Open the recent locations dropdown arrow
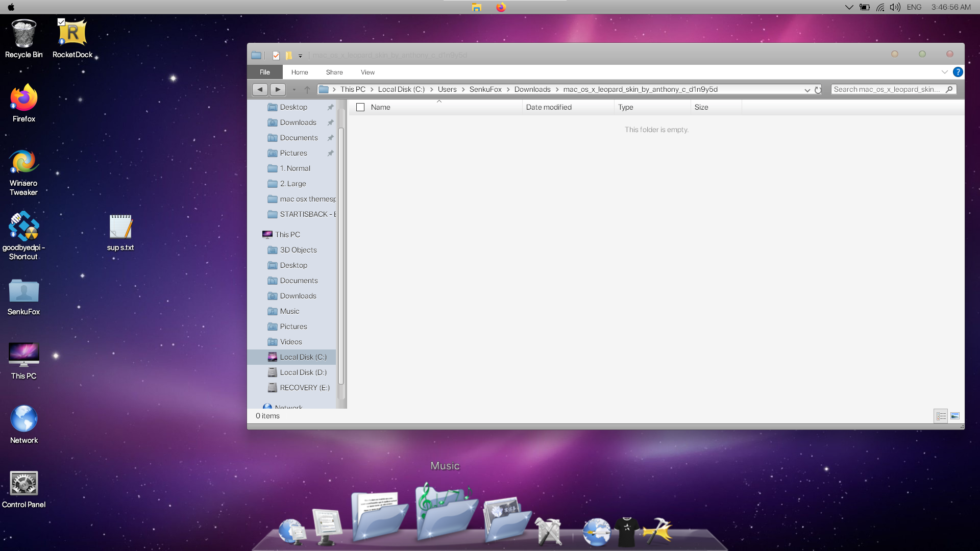Viewport: 980px width, 551px height. point(294,90)
